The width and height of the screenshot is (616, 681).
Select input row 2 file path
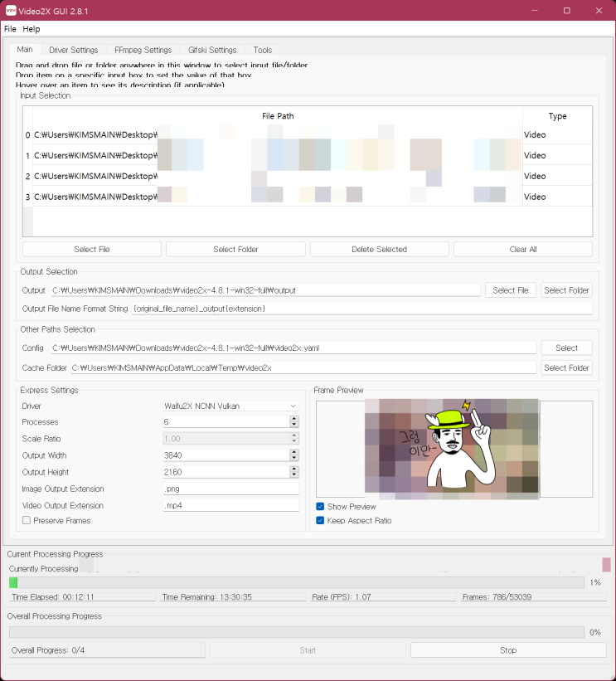278,176
